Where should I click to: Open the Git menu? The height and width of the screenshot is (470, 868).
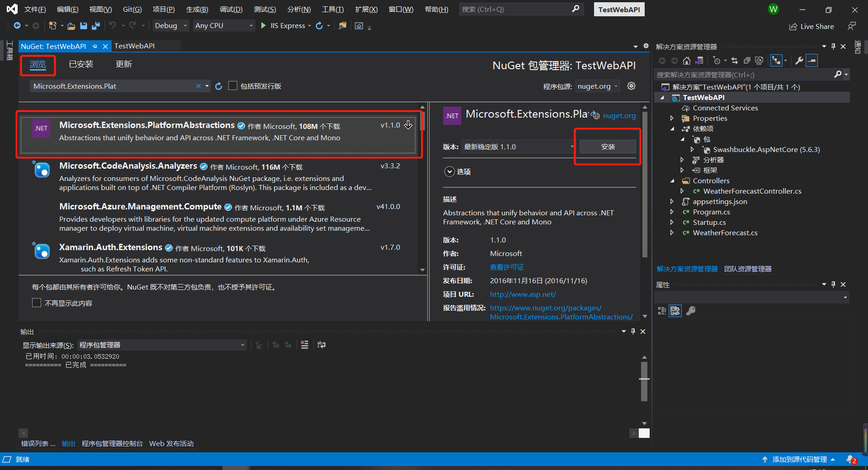click(x=132, y=9)
